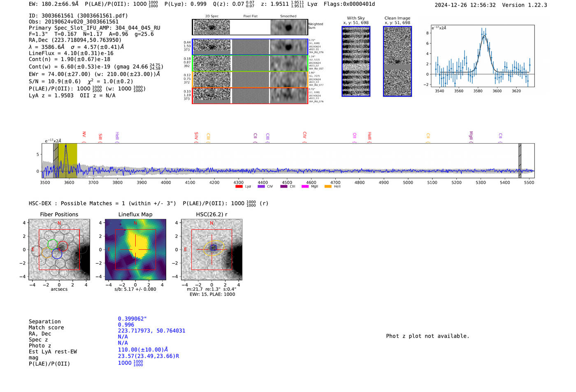Click the orange HeII legend swatch
The image size is (576, 392).
(x=328, y=186)
